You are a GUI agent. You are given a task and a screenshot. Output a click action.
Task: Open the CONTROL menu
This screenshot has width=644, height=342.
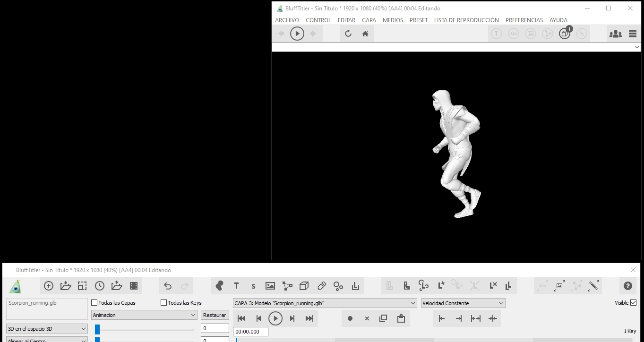pos(318,20)
